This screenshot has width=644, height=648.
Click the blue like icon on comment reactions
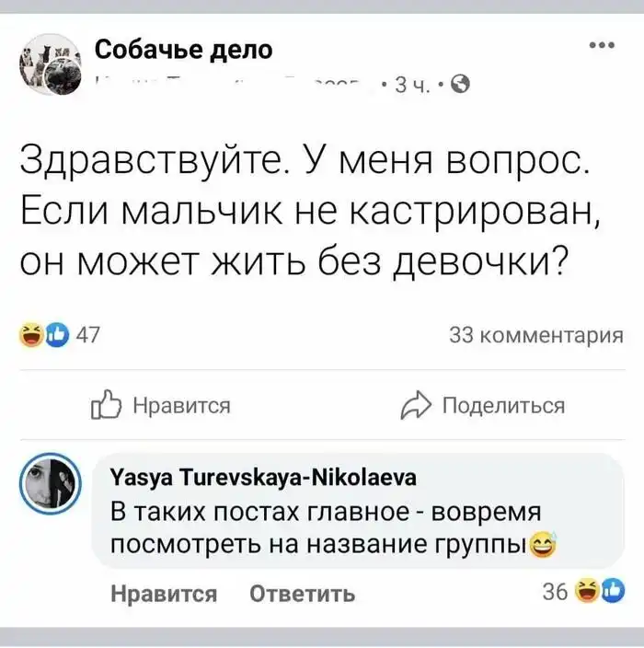(611, 592)
